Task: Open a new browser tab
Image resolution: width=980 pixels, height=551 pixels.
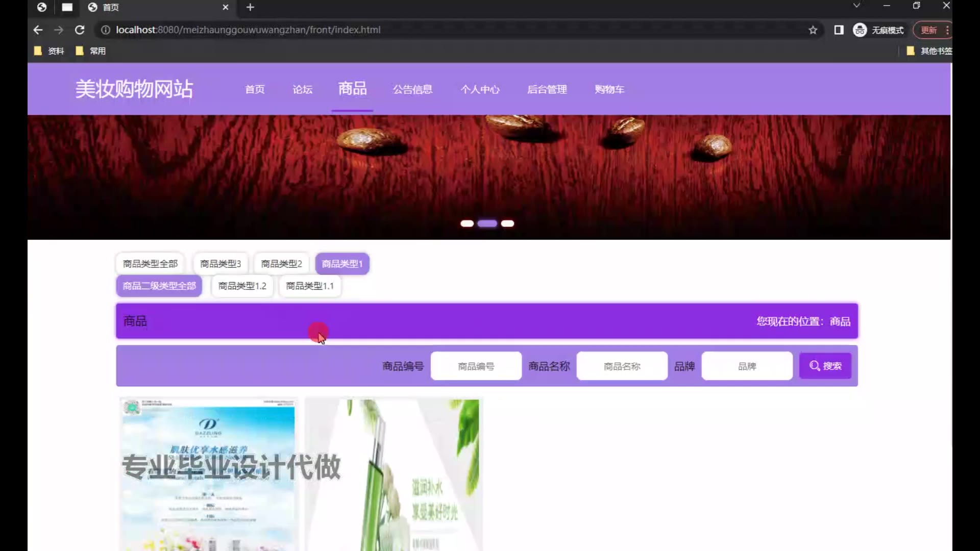Action: [250, 7]
